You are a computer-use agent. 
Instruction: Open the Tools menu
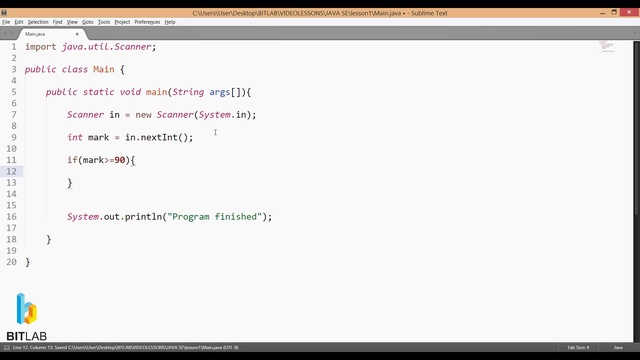pos(104,22)
